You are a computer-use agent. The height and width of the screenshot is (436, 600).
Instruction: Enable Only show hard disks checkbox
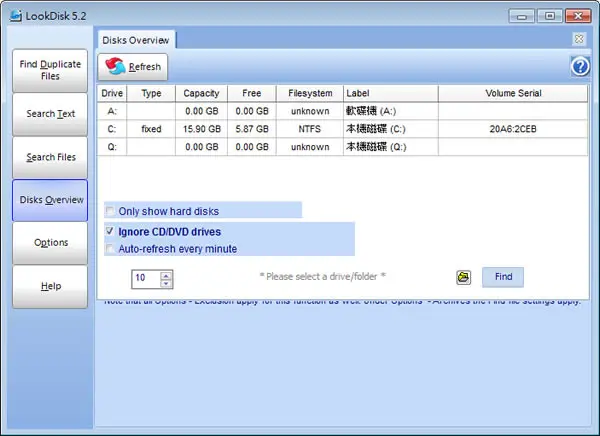pyautogui.click(x=110, y=211)
